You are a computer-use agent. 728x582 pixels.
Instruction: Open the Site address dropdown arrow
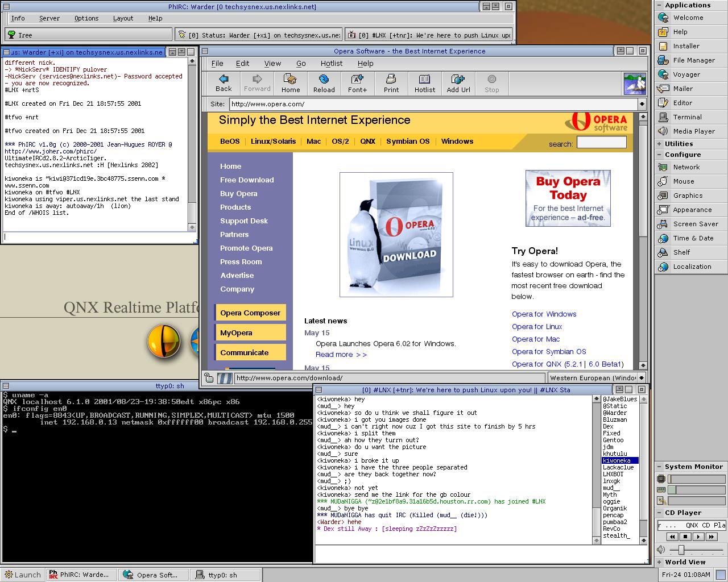coord(642,104)
